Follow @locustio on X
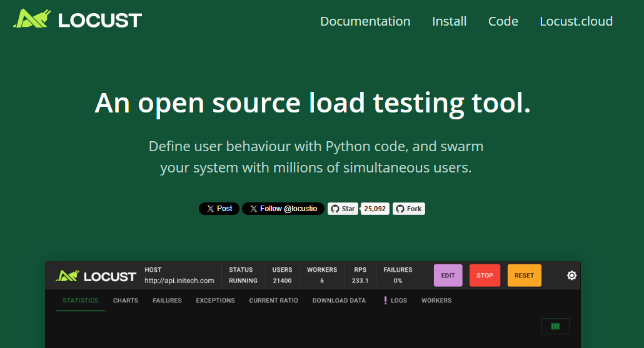This screenshot has width=644, height=348. click(283, 209)
